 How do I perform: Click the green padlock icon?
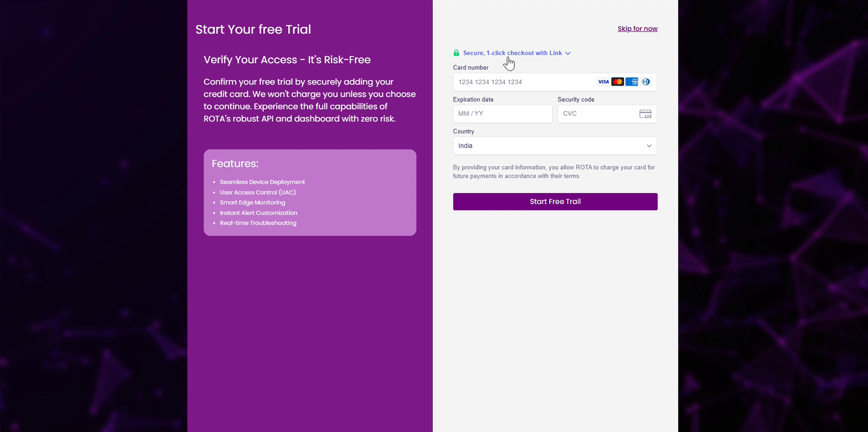click(x=456, y=53)
